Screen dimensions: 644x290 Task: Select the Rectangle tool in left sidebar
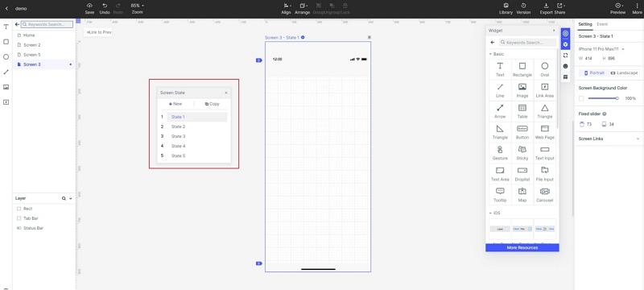[6, 42]
